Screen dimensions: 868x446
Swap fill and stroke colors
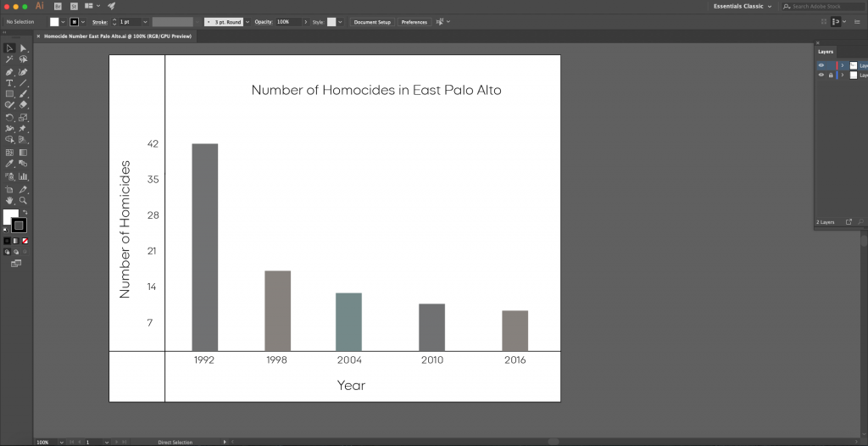click(x=25, y=213)
